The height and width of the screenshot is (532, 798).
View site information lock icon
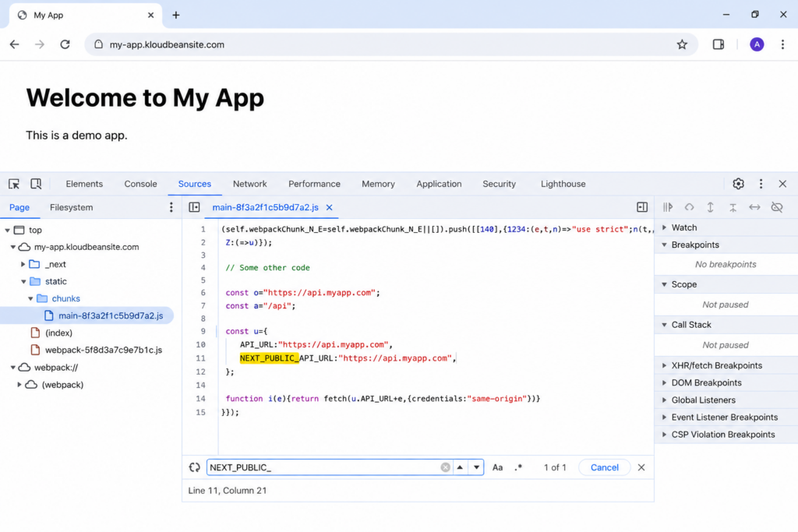click(x=99, y=44)
